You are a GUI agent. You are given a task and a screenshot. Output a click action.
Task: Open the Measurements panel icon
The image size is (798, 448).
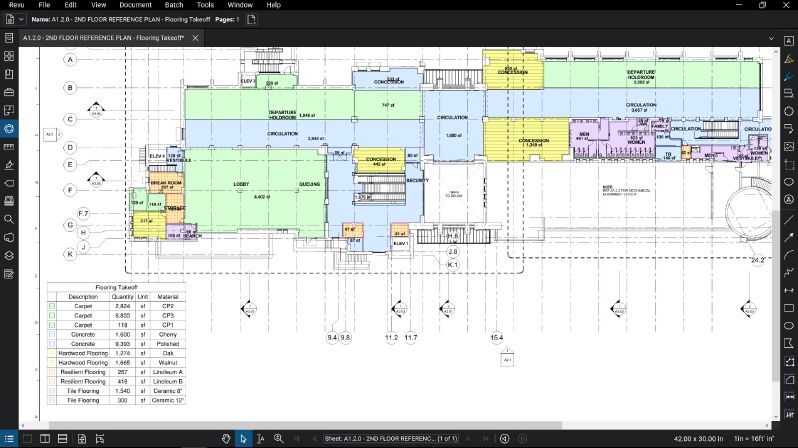coord(9,146)
